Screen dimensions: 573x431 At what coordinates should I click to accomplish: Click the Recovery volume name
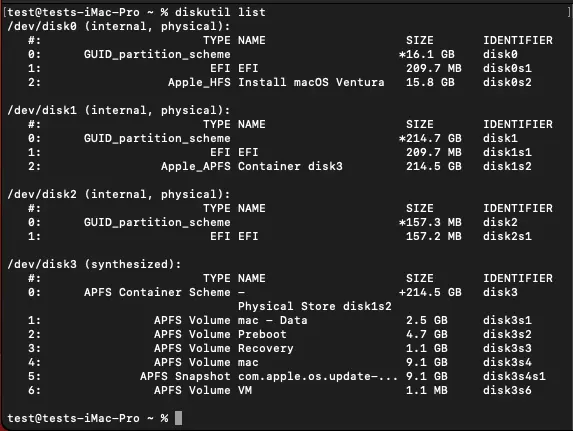click(x=266, y=348)
